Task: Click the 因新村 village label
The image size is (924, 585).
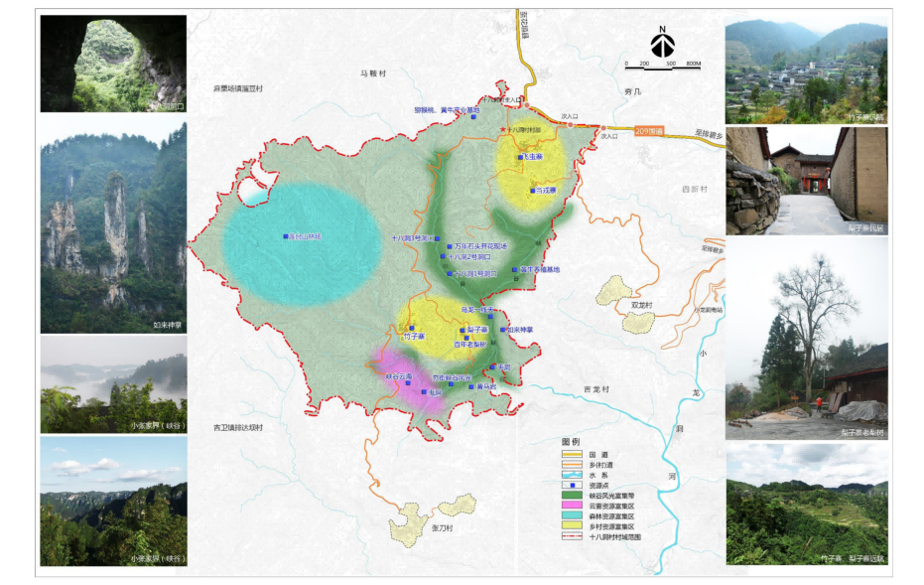Action: click(x=695, y=190)
